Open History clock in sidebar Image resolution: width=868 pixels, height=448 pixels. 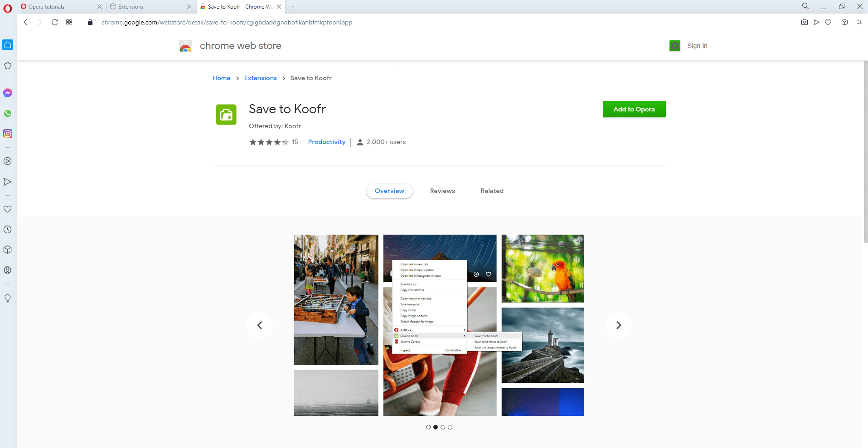pos(8,230)
